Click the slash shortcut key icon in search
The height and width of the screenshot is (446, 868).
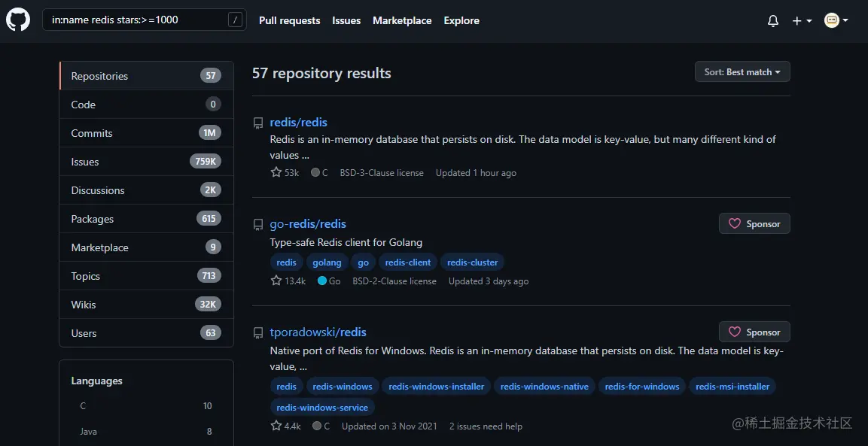tap(235, 20)
